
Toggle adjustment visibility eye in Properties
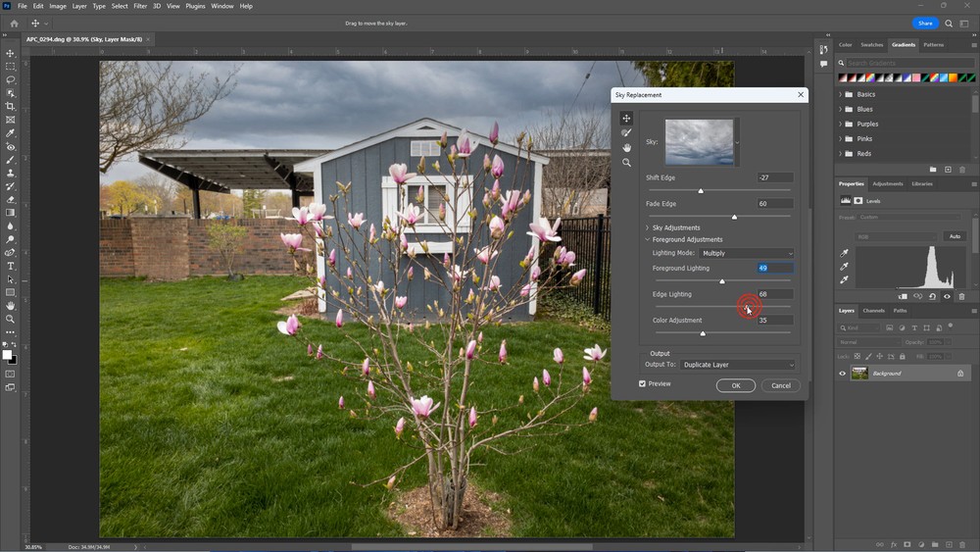coord(947,296)
